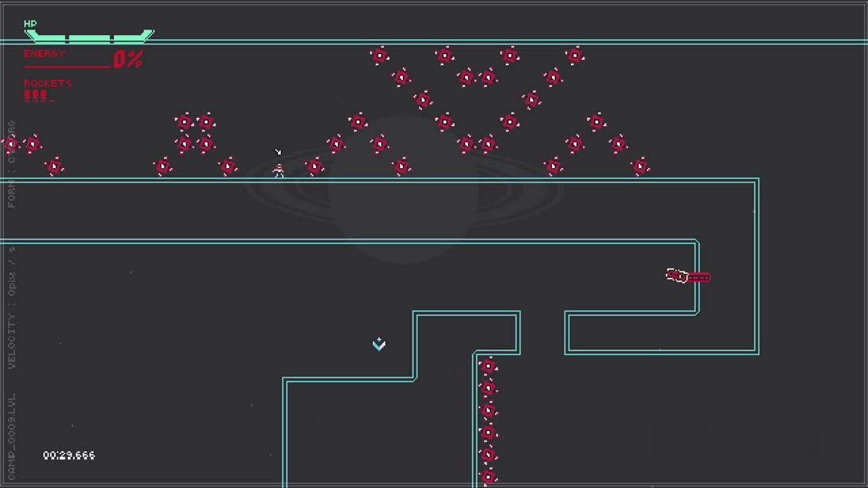Click the 00:29.666 elapsed timer
The width and height of the screenshot is (868, 488).
tap(69, 455)
